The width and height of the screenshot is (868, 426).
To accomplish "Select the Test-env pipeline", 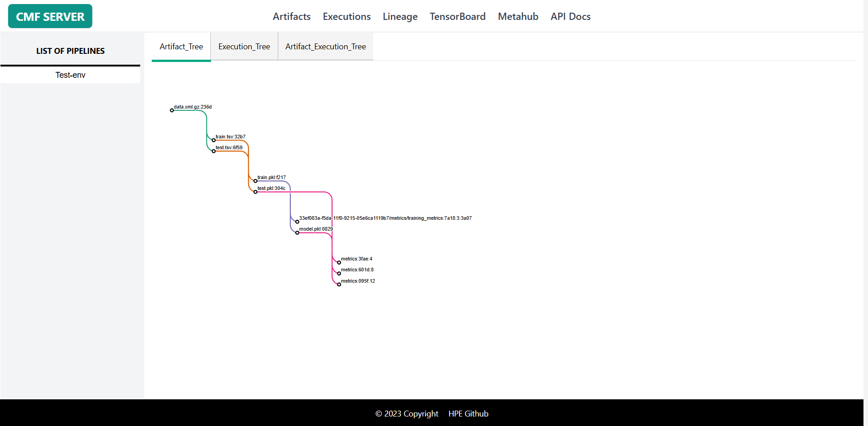I will [70, 75].
